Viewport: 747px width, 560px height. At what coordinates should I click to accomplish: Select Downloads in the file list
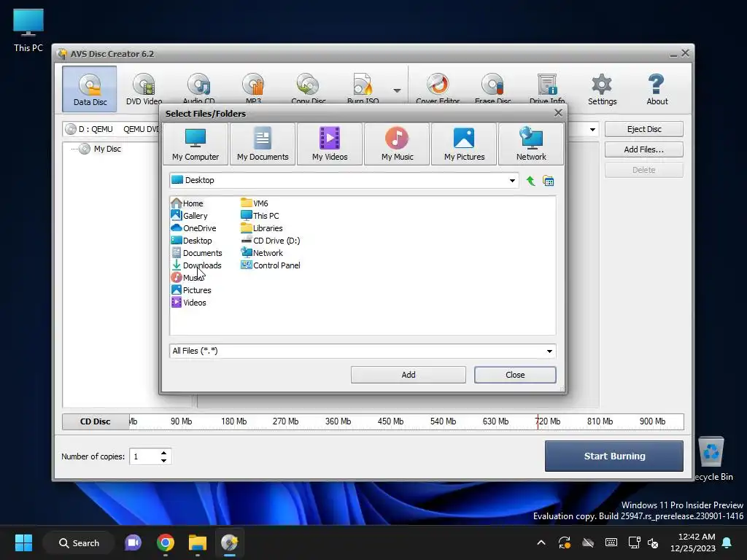[x=196, y=265]
